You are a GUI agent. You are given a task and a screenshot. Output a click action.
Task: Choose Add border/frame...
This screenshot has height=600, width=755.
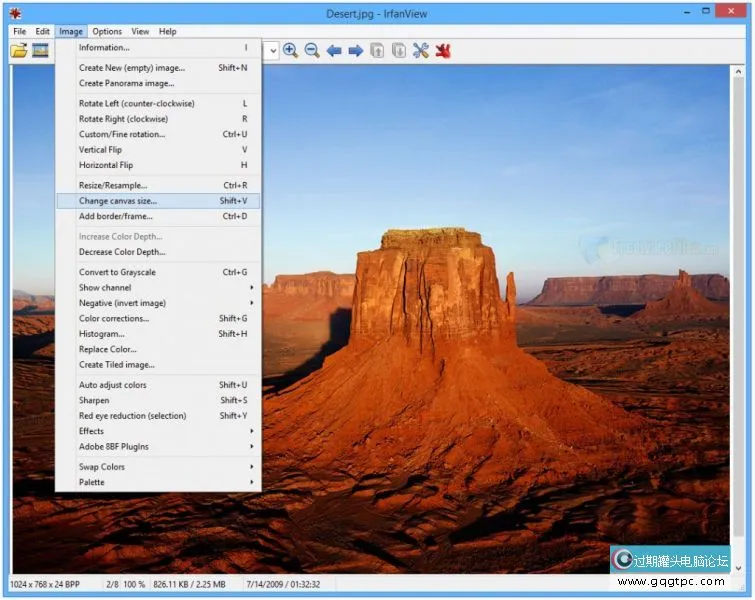158,216
